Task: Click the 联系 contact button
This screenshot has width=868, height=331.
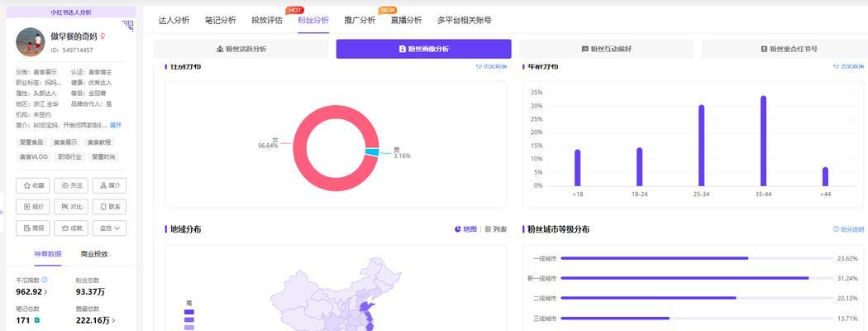Action: click(110, 207)
